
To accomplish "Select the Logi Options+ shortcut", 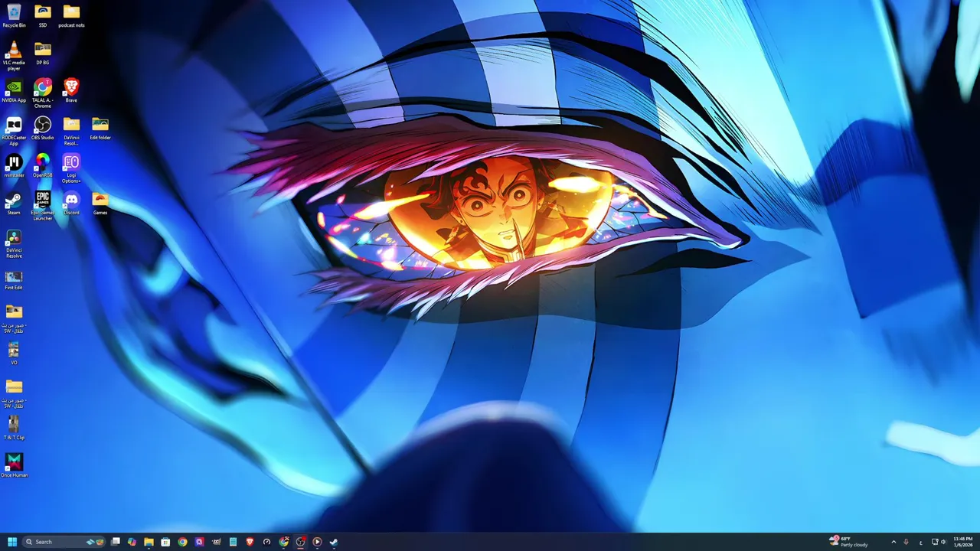I will (x=71, y=168).
